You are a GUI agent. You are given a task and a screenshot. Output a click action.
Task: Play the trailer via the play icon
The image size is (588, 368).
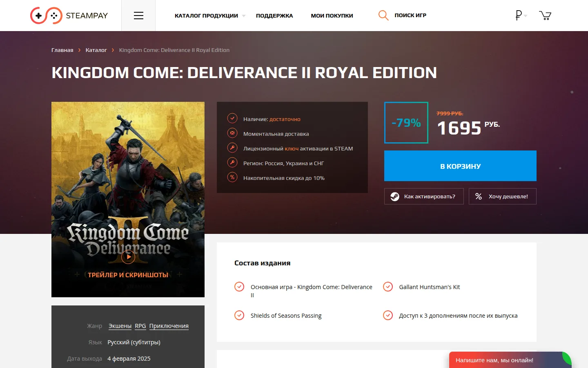point(128,257)
